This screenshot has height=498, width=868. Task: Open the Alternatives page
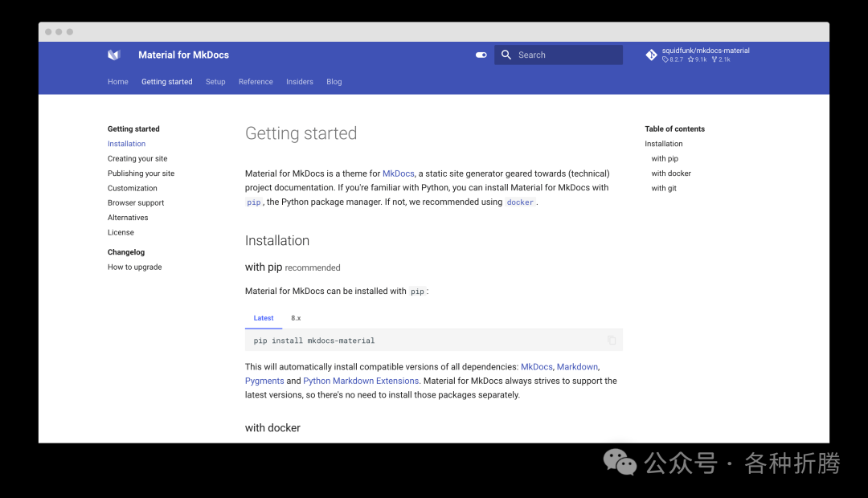[128, 218]
